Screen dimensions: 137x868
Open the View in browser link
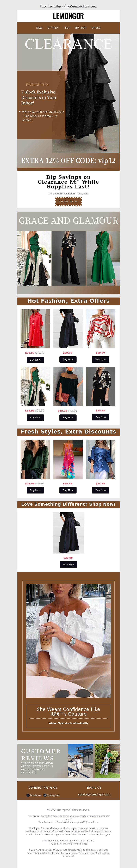(83, 6)
